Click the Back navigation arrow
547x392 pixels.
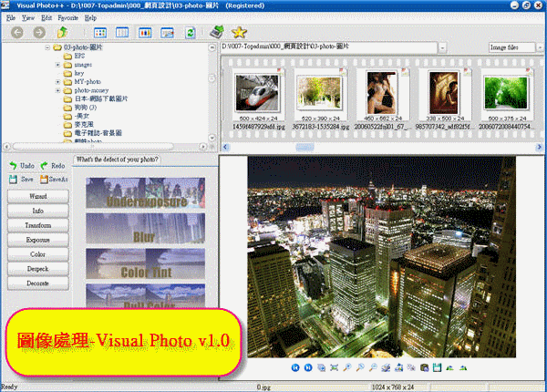pyautogui.click(x=16, y=33)
